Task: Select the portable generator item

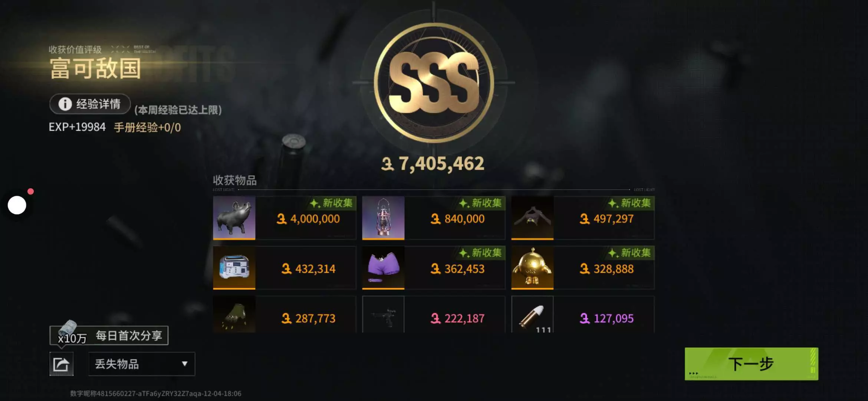Action: point(234,268)
